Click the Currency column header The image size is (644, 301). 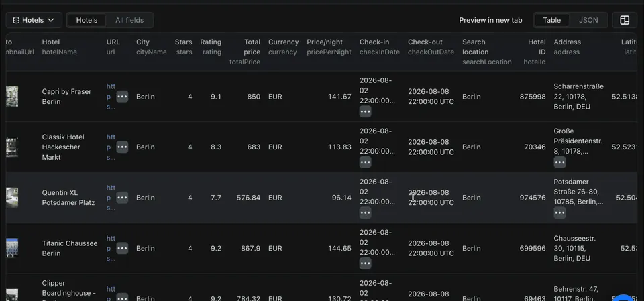283,47
